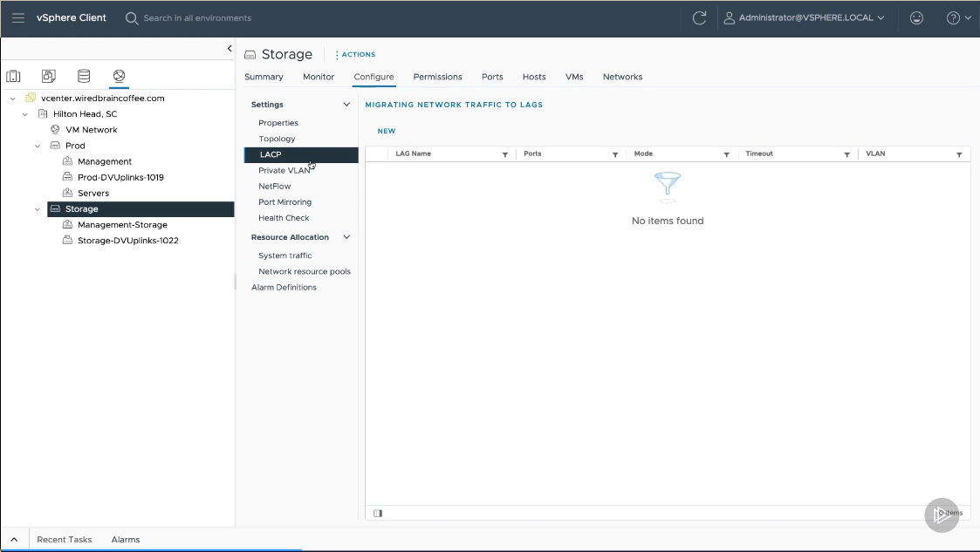980x552 pixels.
Task: Click the VLAN column filter icon
Action: 959,154
